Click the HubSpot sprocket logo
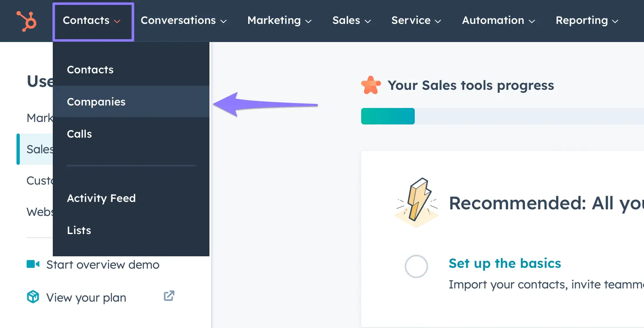The image size is (644, 328). click(26, 21)
